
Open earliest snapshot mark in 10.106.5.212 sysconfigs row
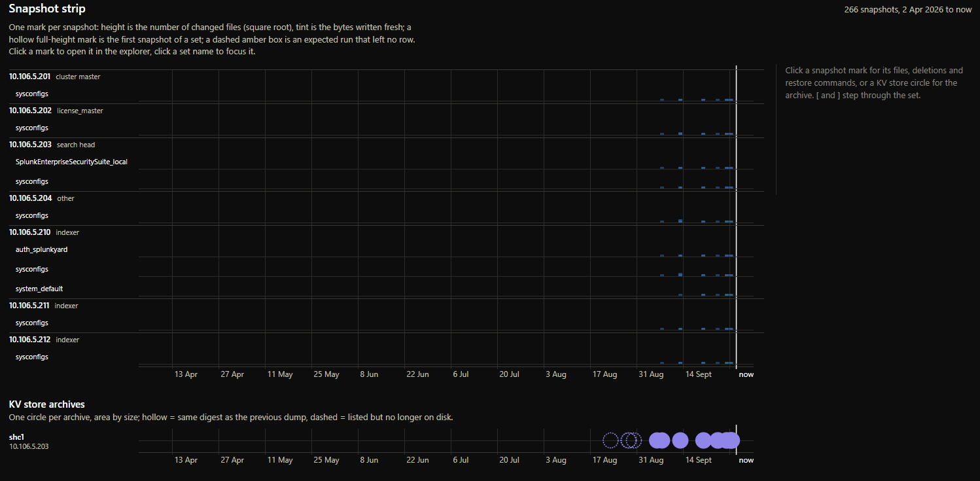tap(662, 363)
